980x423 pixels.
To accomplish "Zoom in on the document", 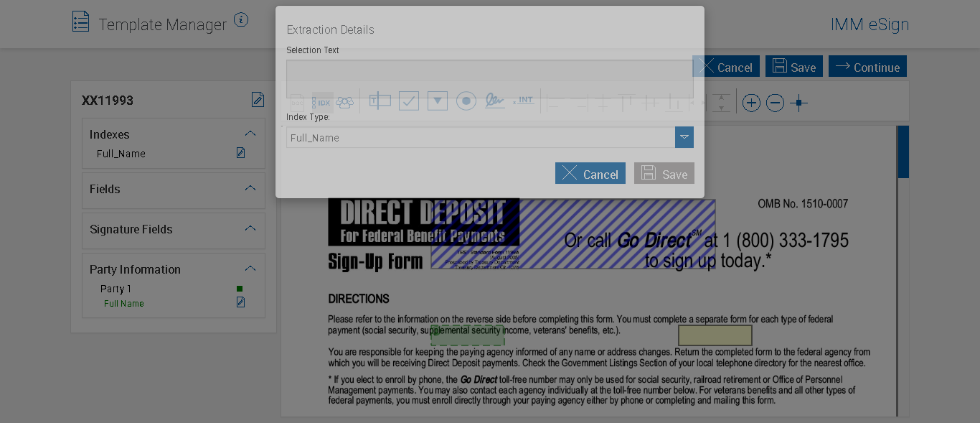I will pyautogui.click(x=751, y=103).
